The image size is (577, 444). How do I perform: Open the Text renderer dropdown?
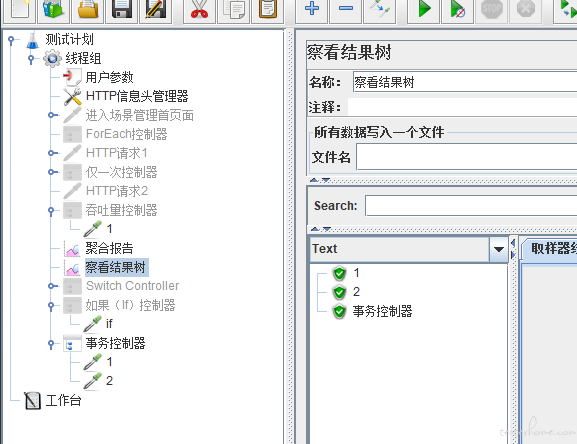pos(498,249)
